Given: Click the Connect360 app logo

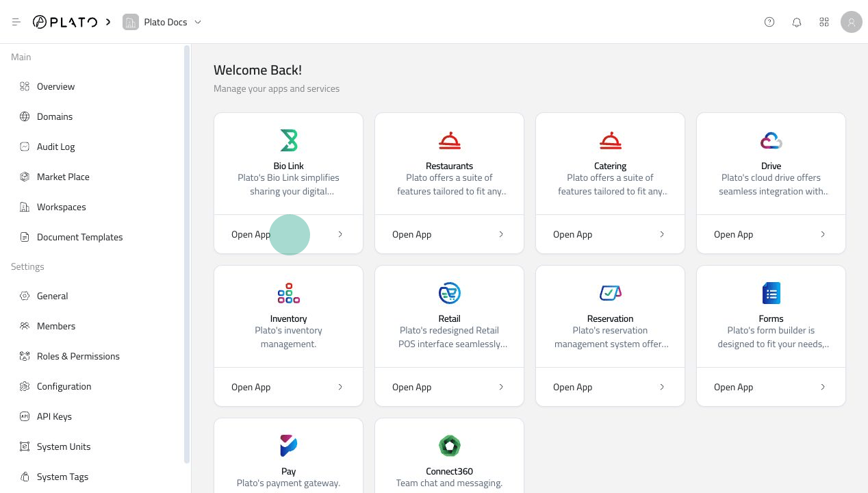Looking at the screenshot, I should [450, 446].
